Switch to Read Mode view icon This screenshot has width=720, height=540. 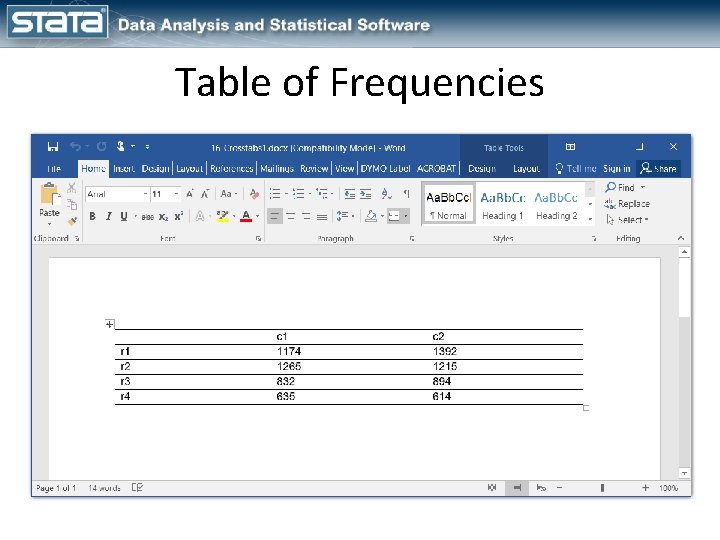492,487
